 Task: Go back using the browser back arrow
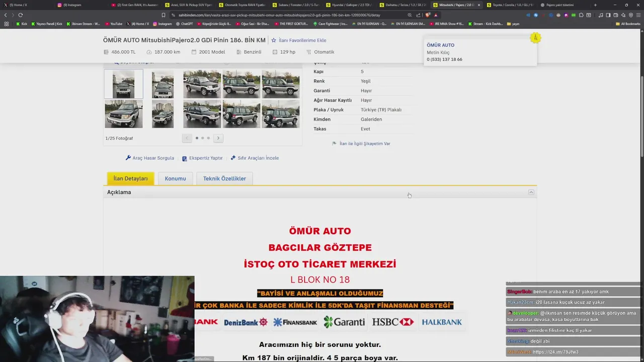pyautogui.click(x=7, y=15)
